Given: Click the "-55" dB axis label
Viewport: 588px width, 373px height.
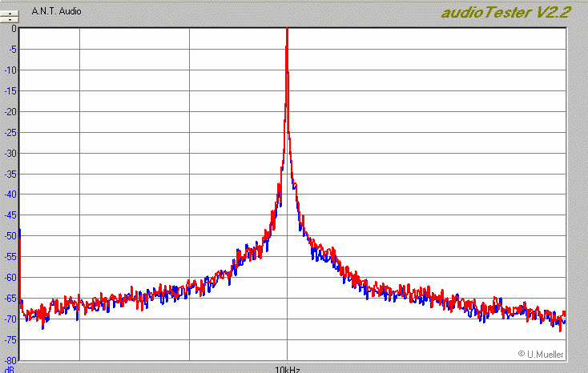Looking at the screenshot, I should (x=10, y=257).
